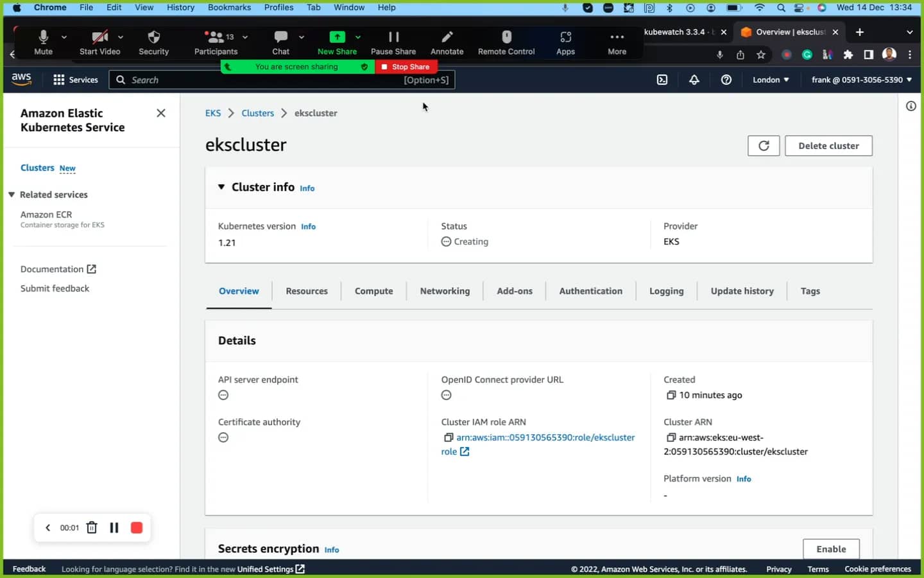Click Stop Share button
The image size is (924, 578).
(406, 67)
